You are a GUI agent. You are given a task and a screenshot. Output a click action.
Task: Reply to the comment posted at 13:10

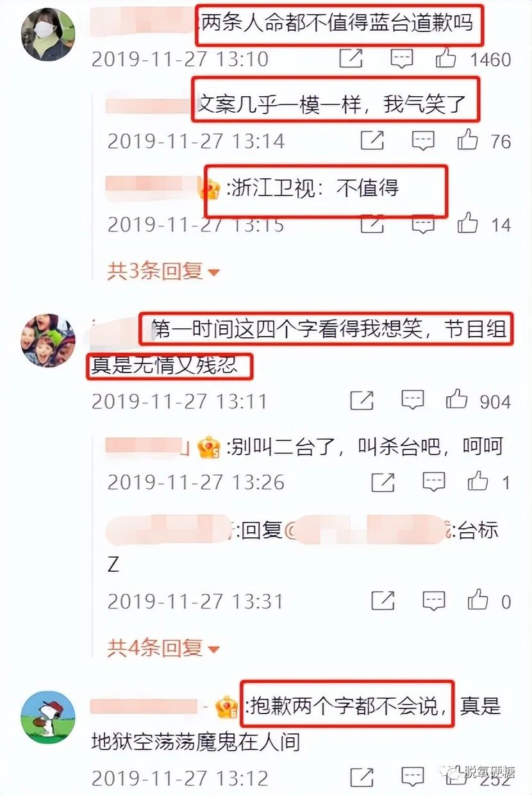402,60
